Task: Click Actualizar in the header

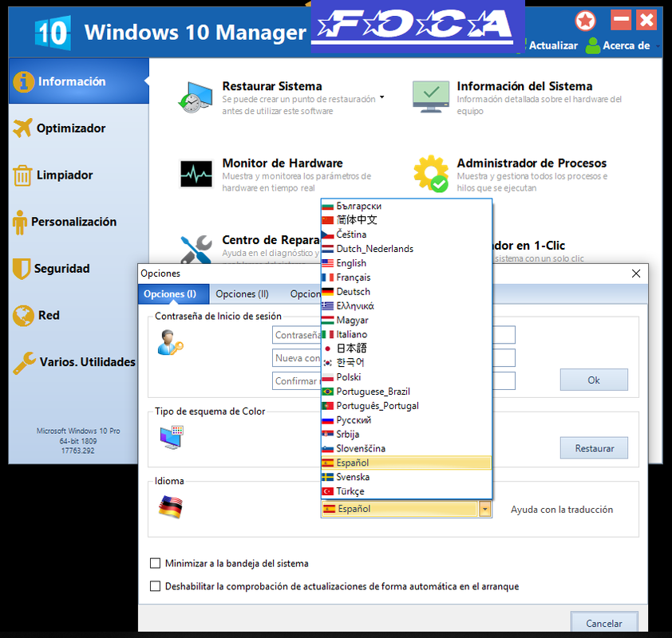Action: pyautogui.click(x=553, y=45)
